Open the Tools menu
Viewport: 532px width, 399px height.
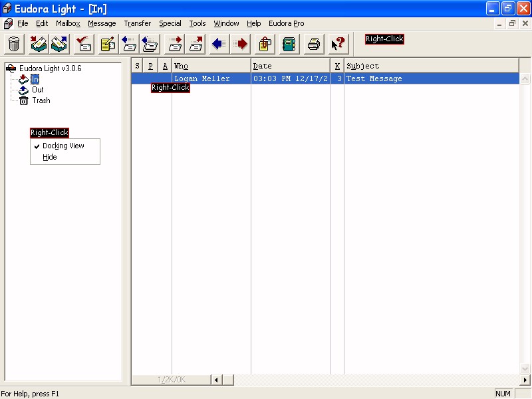click(x=198, y=23)
